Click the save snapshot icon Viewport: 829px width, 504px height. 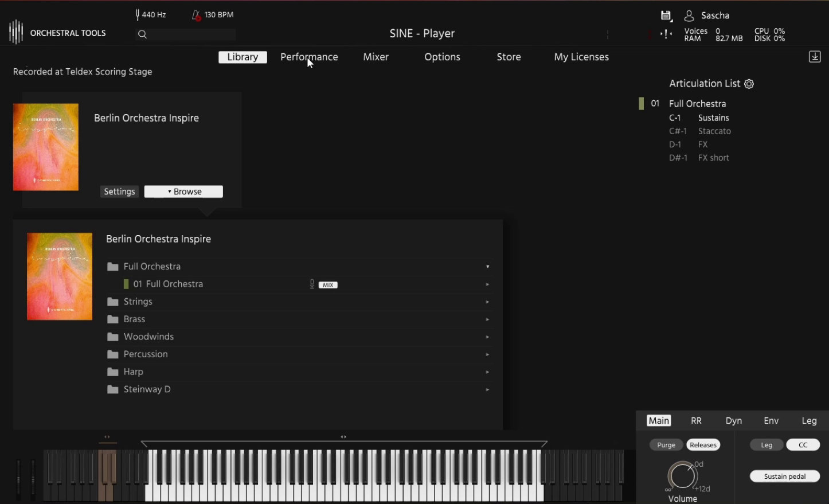click(x=666, y=15)
